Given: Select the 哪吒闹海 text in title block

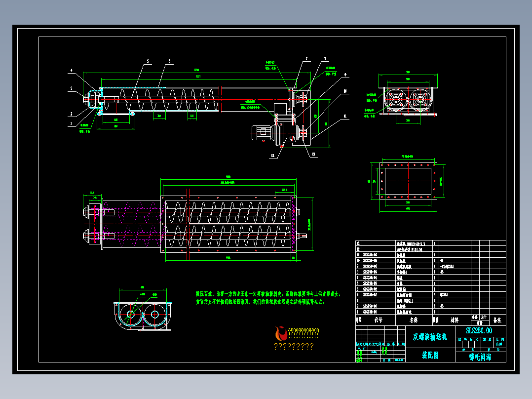Looking at the screenshot, I should 480,357.
